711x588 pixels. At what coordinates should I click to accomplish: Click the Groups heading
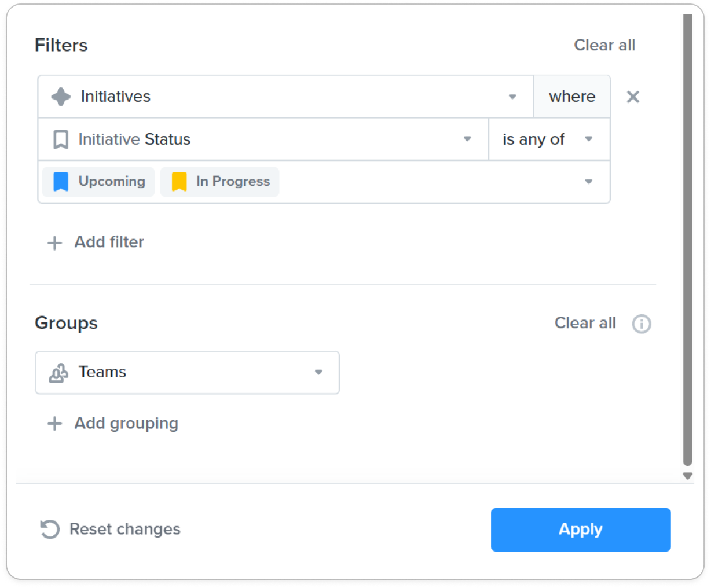click(x=66, y=323)
